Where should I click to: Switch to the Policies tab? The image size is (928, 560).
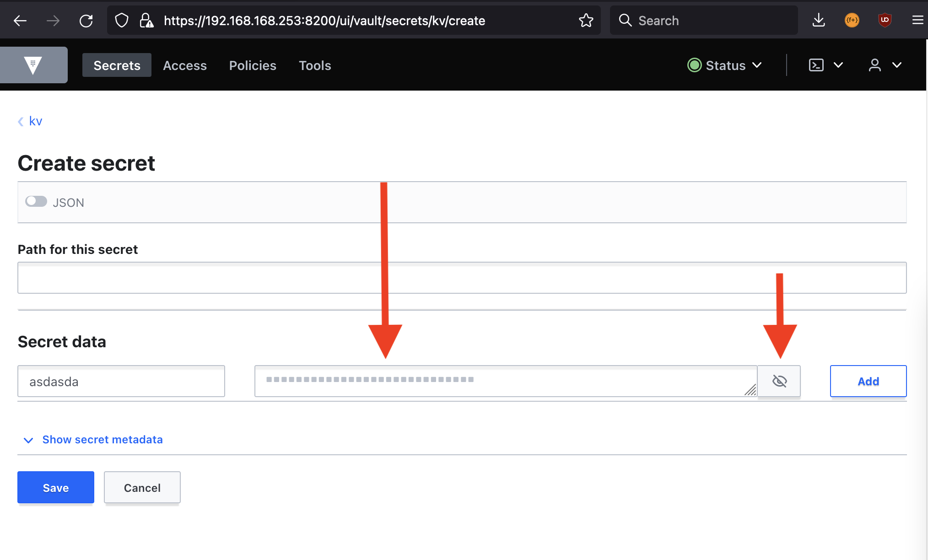(252, 65)
